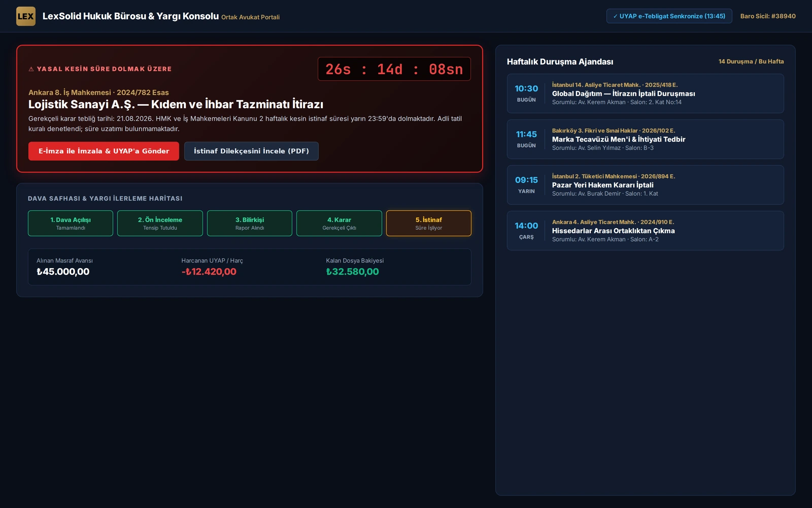
Task: Click the LexSolid Hukuk Bürosu title
Action: [130, 16]
